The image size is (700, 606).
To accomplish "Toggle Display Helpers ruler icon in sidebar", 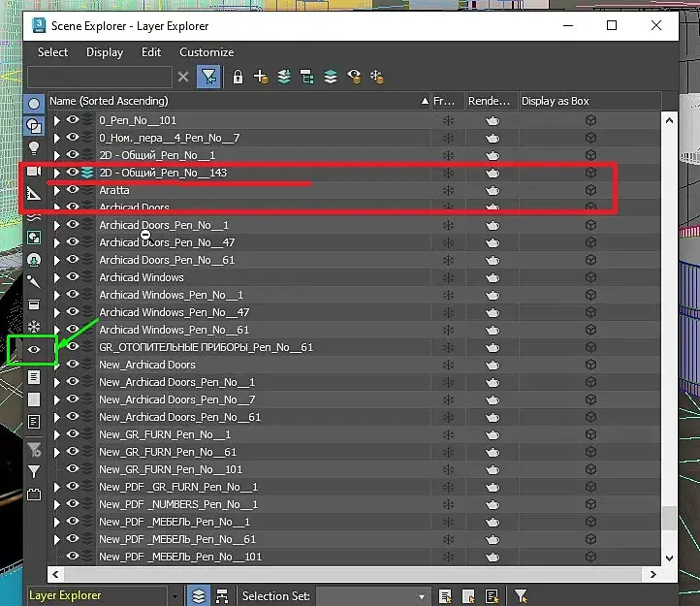I will pos(34,193).
